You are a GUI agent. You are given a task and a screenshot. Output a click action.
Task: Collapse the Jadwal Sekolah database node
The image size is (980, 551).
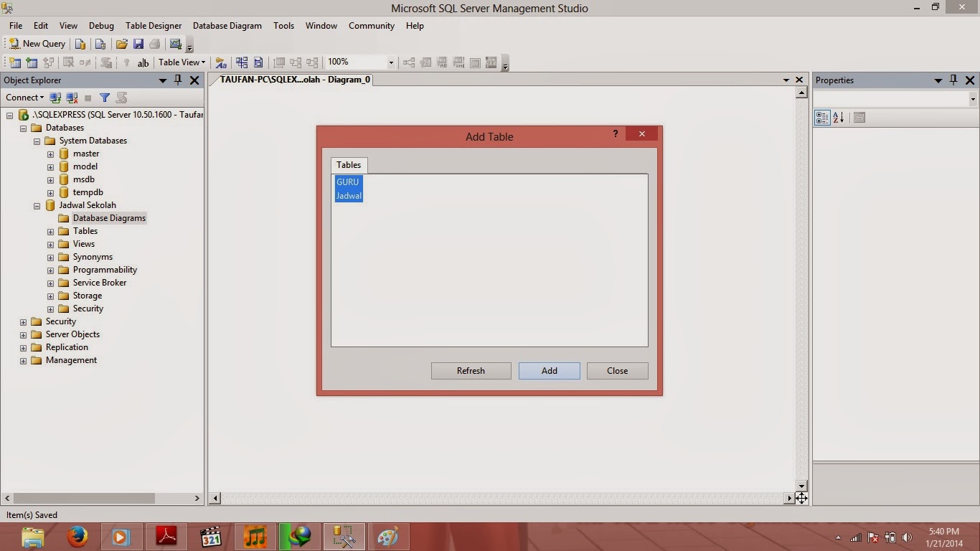(x=37, y=205)
